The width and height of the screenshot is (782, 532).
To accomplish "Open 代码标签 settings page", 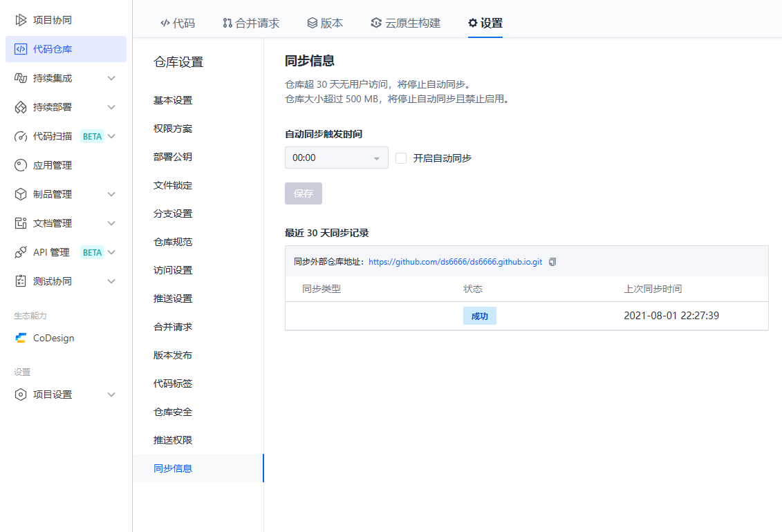I will point(173,383).
